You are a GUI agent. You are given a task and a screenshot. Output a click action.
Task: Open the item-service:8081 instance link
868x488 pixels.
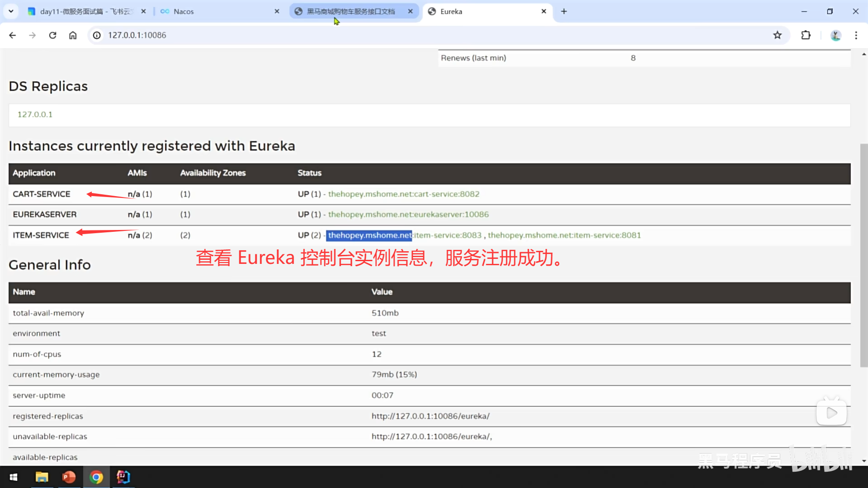564,235
